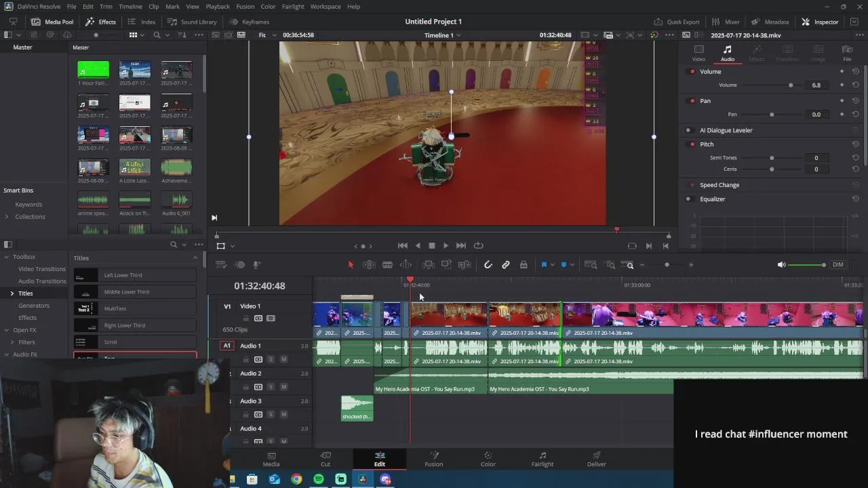Add a blue Flag to clip
Image resolution: width=868 pixels, height=488 pixels.
544,265
